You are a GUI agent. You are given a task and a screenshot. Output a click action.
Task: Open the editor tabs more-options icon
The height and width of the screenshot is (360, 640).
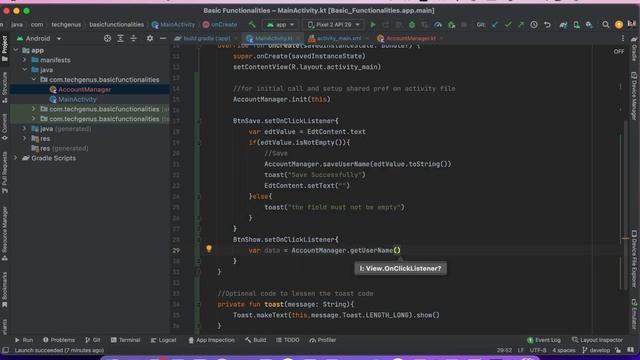(623, 38)
